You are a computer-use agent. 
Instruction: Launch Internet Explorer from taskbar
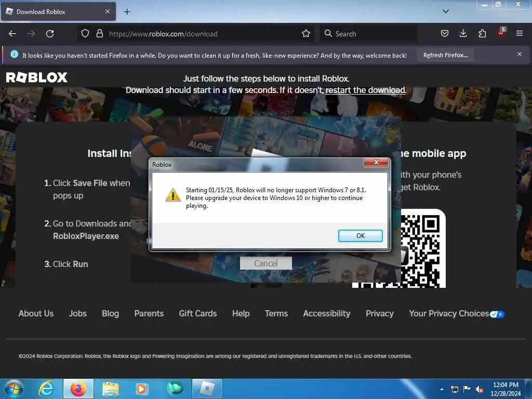point(46,389)
